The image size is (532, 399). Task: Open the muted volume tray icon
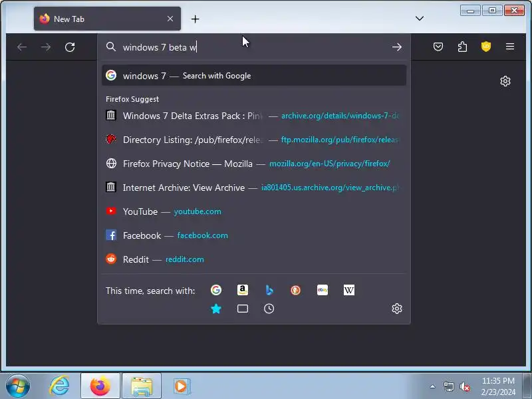[465, 386]
